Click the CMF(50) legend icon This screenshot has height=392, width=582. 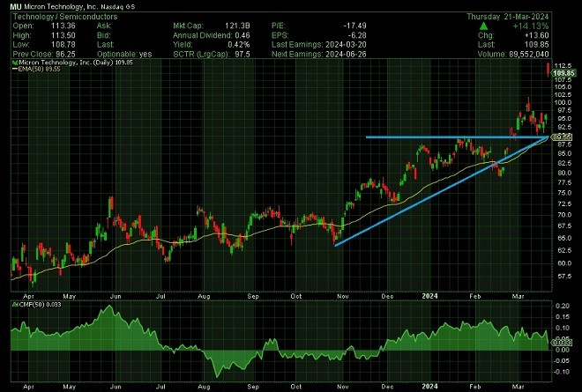pos(15,305)
